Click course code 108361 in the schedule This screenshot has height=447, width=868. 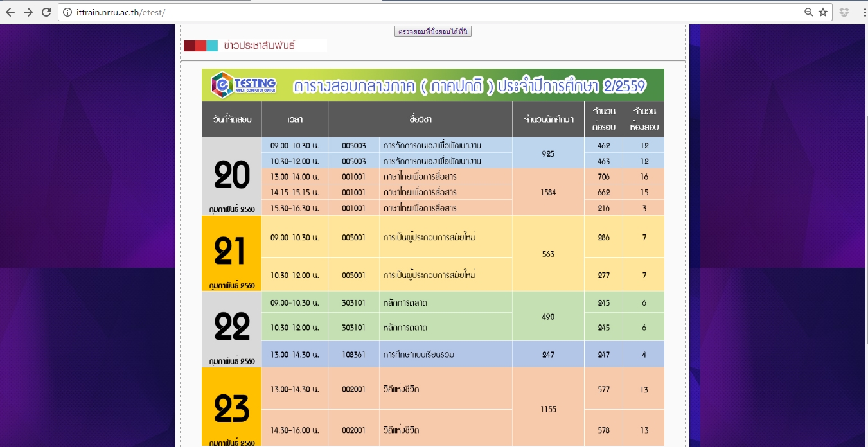353,355
